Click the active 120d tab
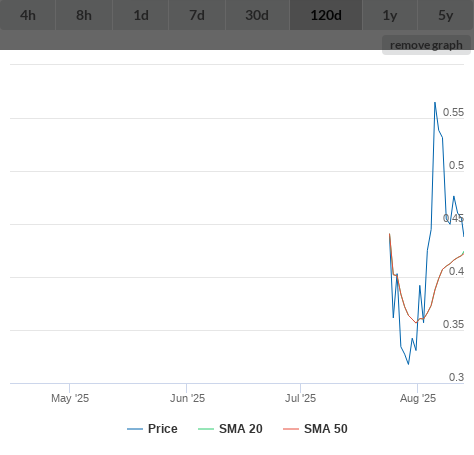Image resolution: width=474 pixels, height=455 pixels. 326,15
